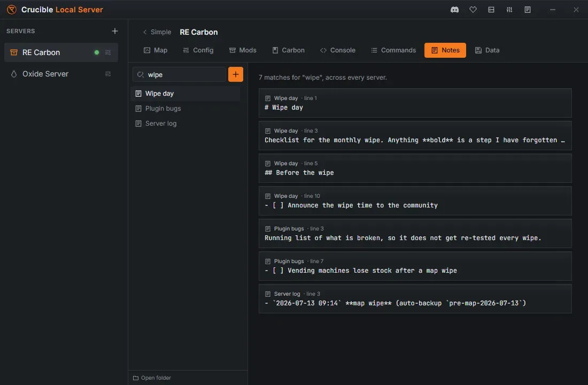Image resolution: width=588 pixels, height=385 pixels.
Task: Open the 'Announce the wipe time' match
Action: [415, 201]
